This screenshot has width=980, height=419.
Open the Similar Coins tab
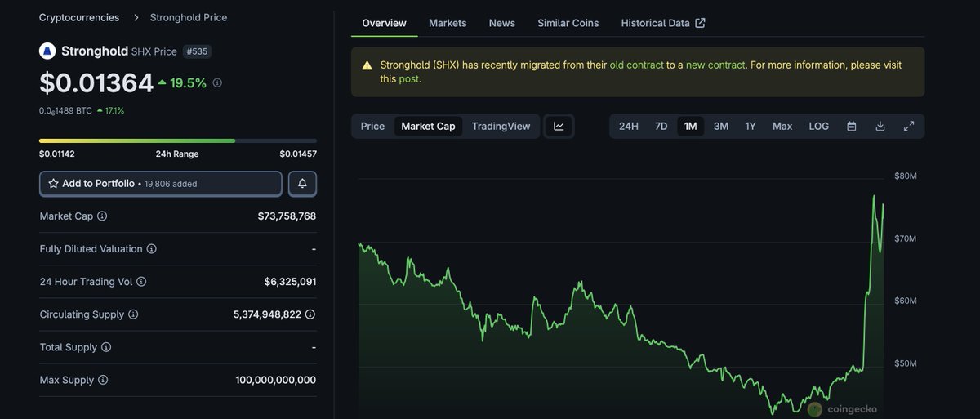coord(568,23)
